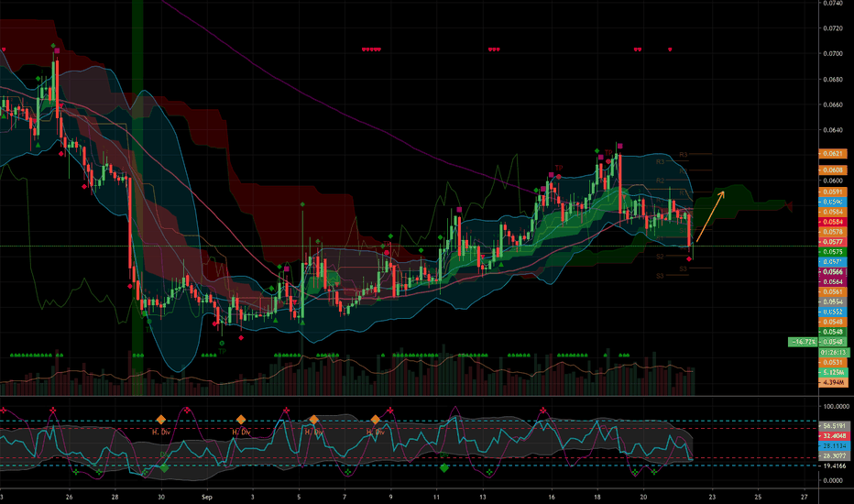Click the 0.0700 price axis value
This screenshot has width=854, height=504.
(833, 53)
